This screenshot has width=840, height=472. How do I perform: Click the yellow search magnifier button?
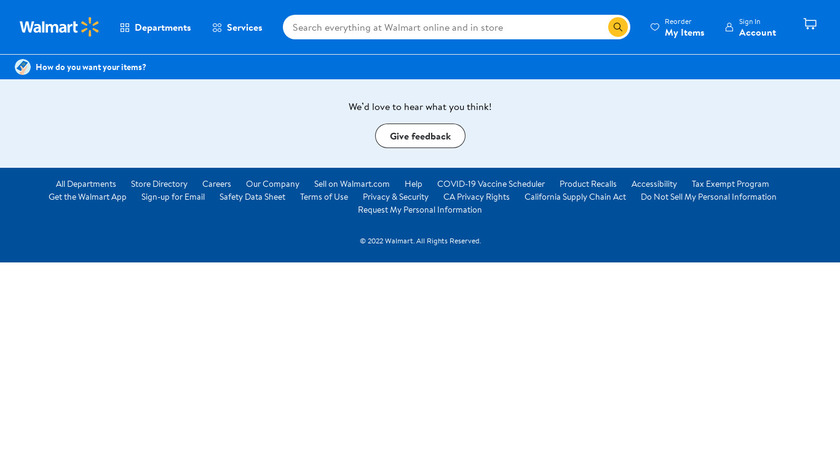617,27
